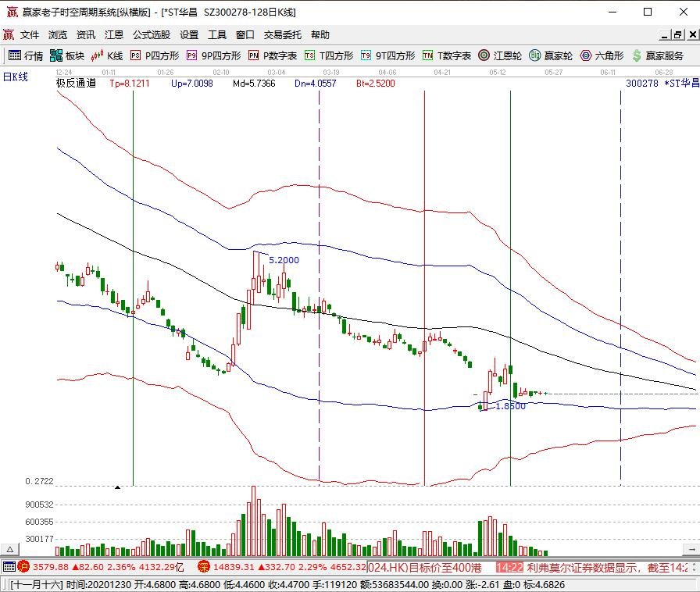Click the 3579.88 Shanghai index value

[x=51, y=567]
